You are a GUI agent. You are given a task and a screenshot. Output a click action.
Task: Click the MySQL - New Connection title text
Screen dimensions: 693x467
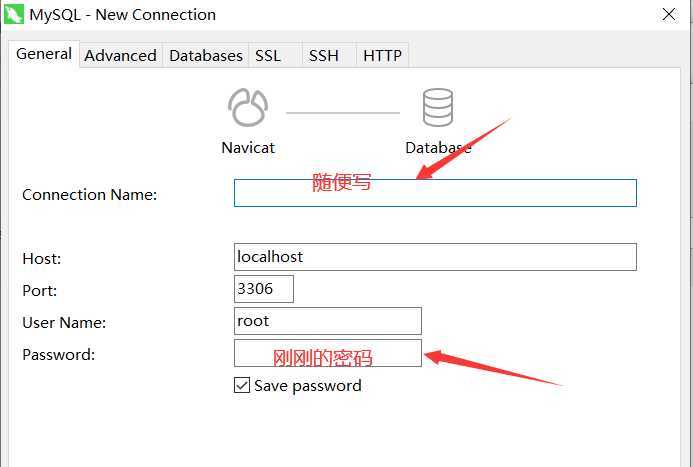click(x=122, y=15)
